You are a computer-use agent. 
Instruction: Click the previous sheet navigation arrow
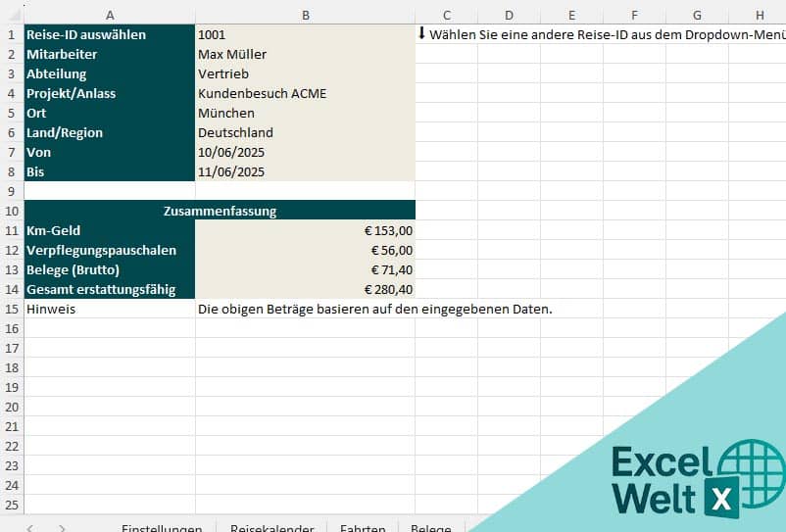click(30, 528)
